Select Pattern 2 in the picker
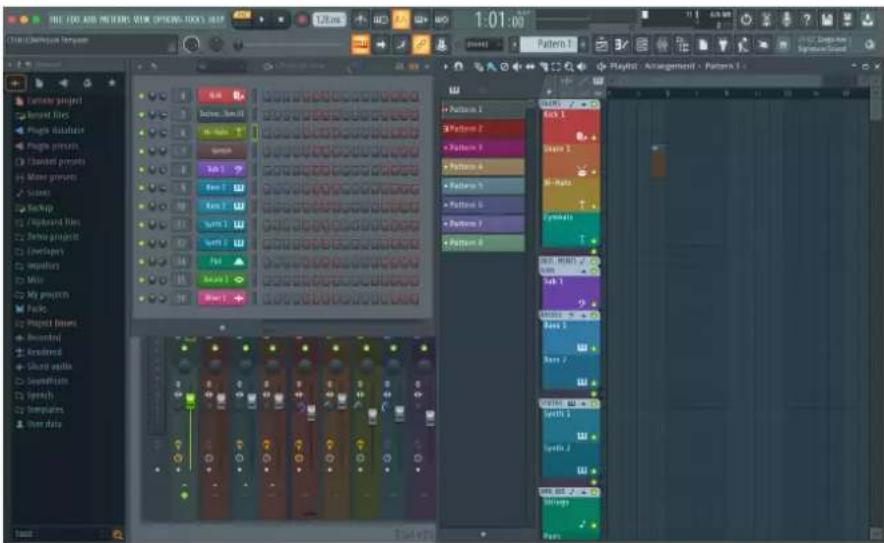The height and width of the screenshot is (543, 884). [484, 129]
